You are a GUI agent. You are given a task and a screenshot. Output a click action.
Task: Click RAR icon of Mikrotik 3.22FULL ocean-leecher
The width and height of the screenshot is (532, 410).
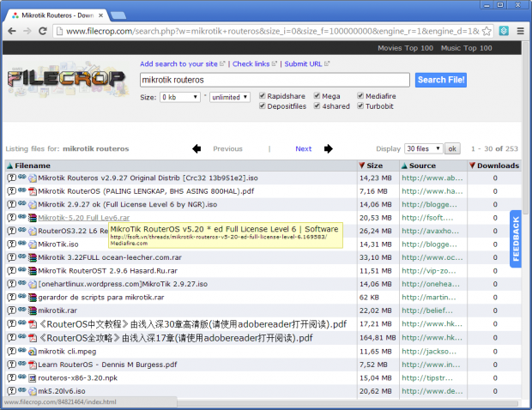[33, 257]
